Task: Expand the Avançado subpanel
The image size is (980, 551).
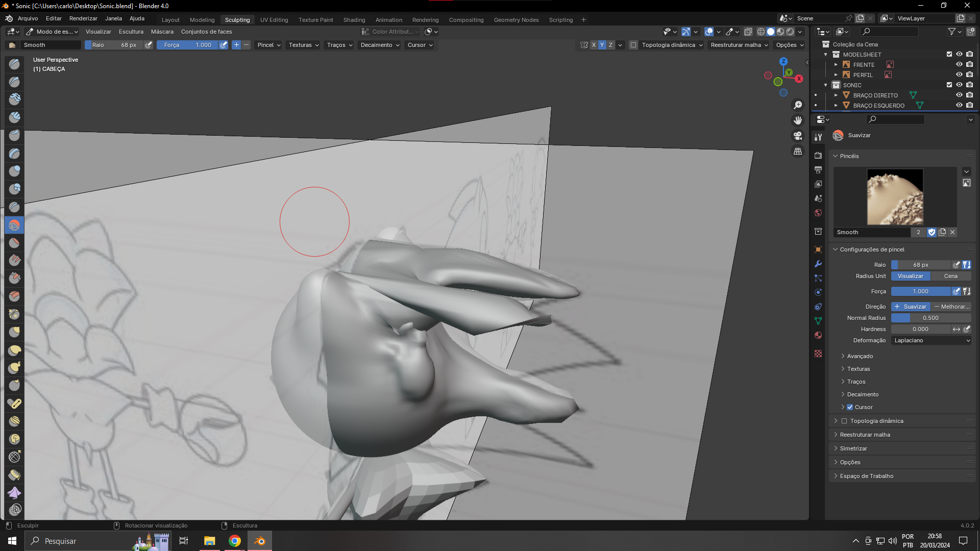Action: tap(860, 356)
